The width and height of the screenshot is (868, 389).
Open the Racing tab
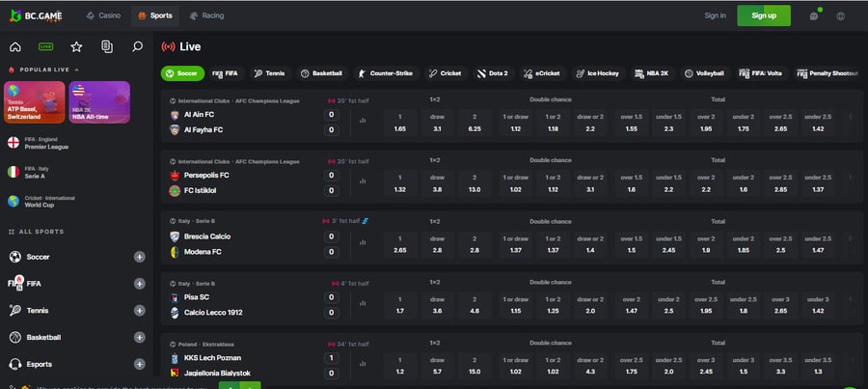pyautogui.click(x=206, y=16)
